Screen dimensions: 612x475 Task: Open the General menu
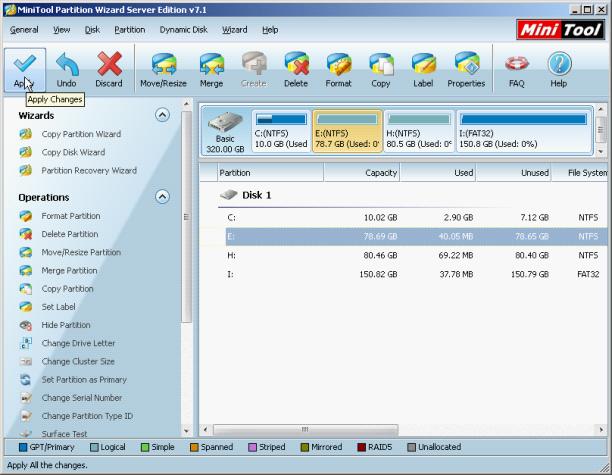[24, 30]
